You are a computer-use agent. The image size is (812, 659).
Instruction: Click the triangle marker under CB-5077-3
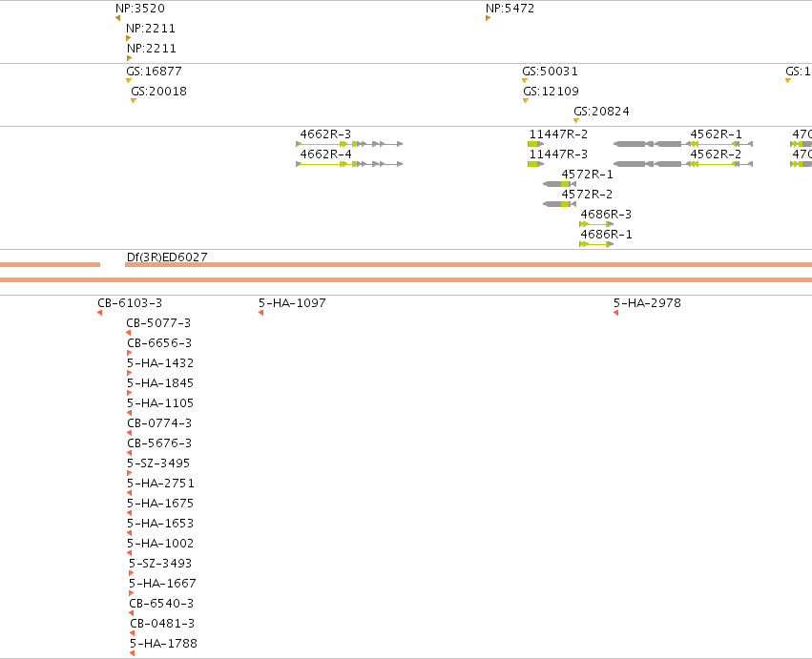pos(129,333)
